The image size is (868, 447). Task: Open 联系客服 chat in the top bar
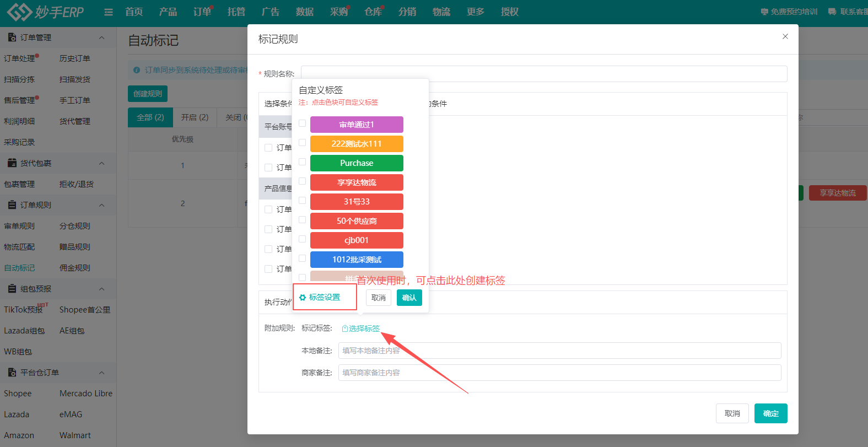point(848,12)
